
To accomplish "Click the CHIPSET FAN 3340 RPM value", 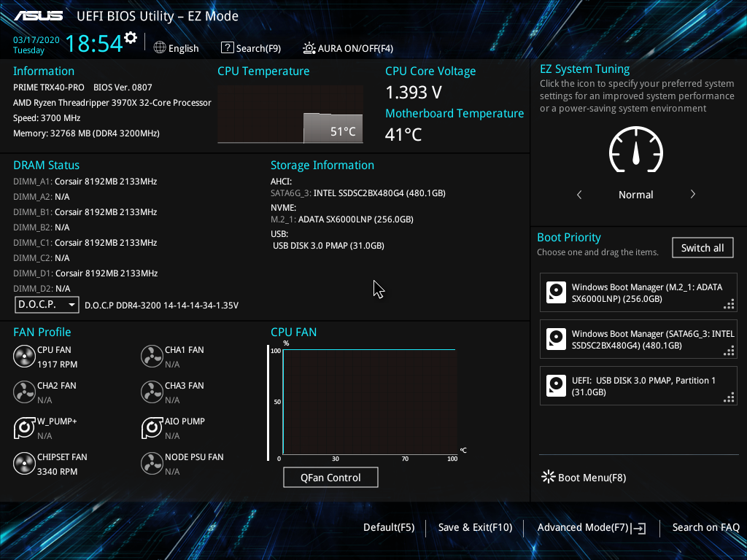I will 57,472.
